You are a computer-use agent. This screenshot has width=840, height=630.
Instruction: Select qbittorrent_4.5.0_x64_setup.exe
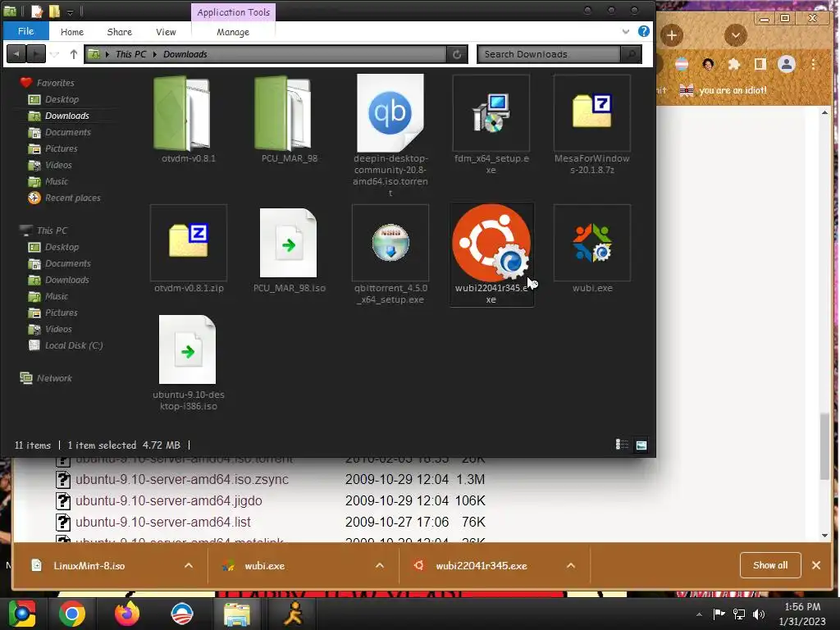390,254
